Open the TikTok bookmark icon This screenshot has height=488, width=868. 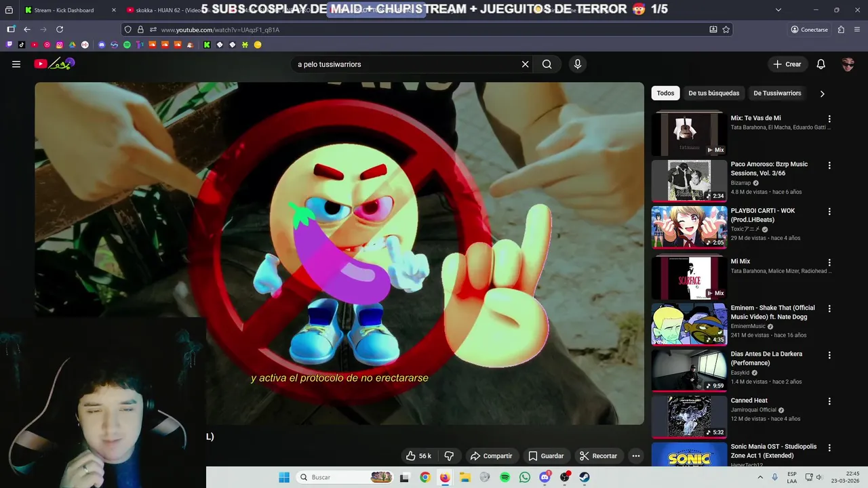[22, 45]
